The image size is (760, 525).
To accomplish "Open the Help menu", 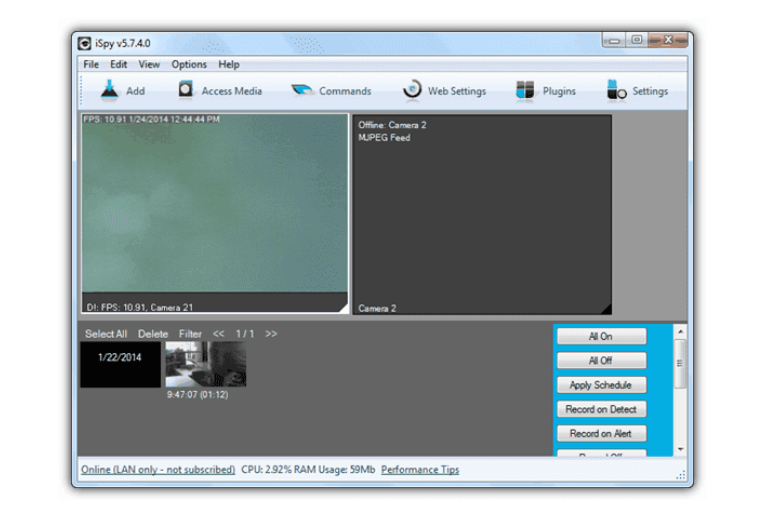I will 228,64.
